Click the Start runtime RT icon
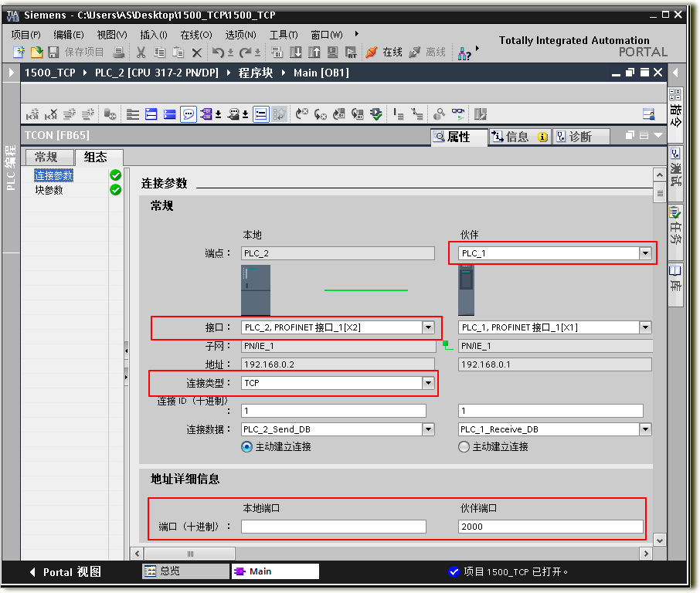 [352, 53]
